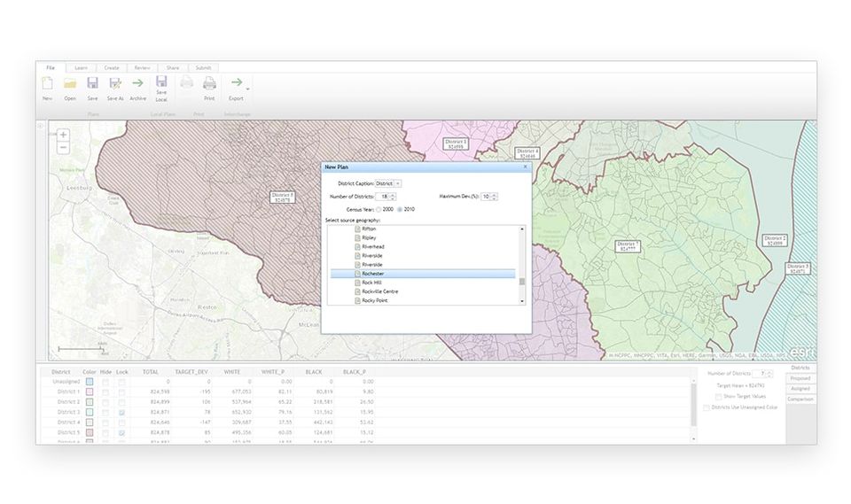
Task: Increase the Number of Districts stepper
Action: (393, 195)
